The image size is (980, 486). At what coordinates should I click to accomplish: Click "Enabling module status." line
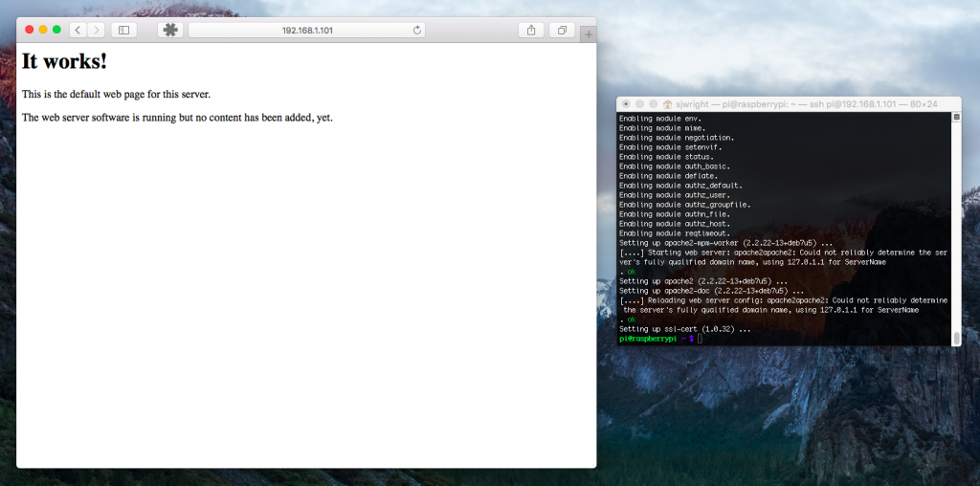click(x=666, y=157)
